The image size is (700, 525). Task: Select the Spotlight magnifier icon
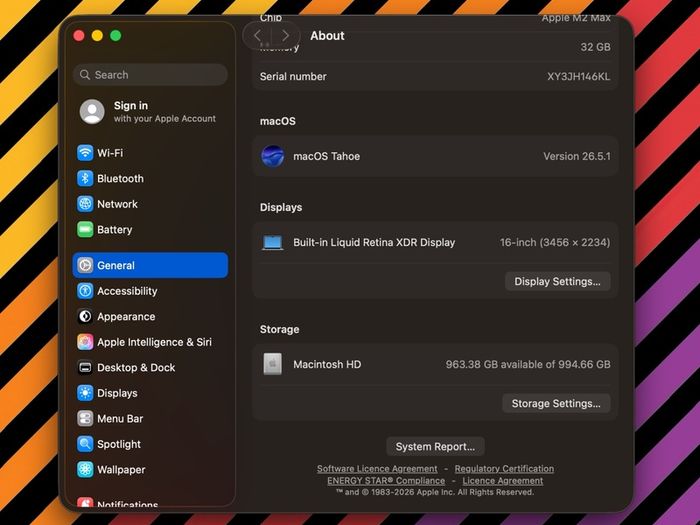[85, 444]
